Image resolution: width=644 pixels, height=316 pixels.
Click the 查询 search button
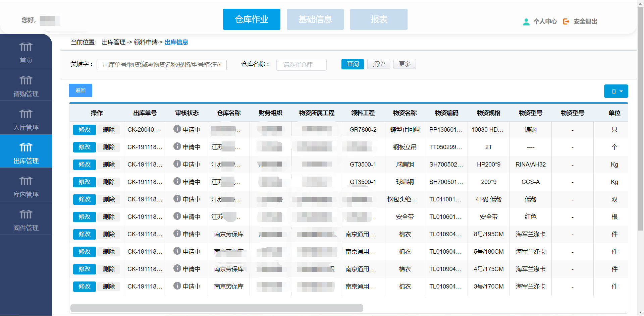(353, 64)
